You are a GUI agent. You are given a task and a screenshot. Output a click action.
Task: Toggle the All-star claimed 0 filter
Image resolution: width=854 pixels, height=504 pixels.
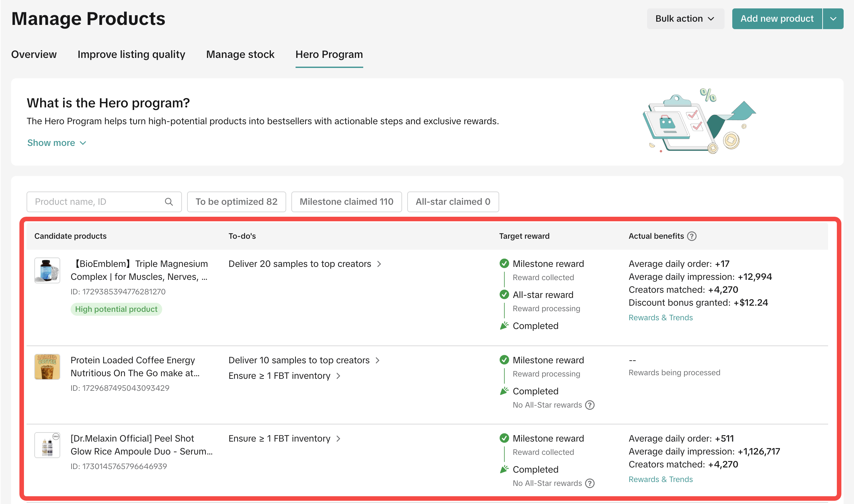[x=453, y=202]
